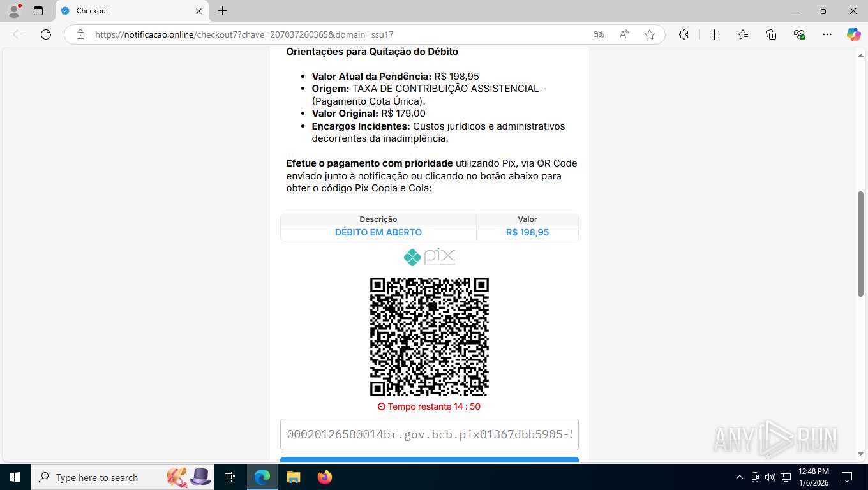
Task: Click the Valor column header
Action: pyautogui.click(x=527, y=219)
